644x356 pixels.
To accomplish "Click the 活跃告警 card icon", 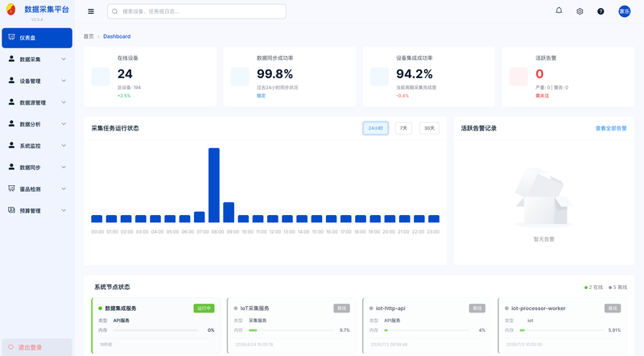I will pos(518,77).
